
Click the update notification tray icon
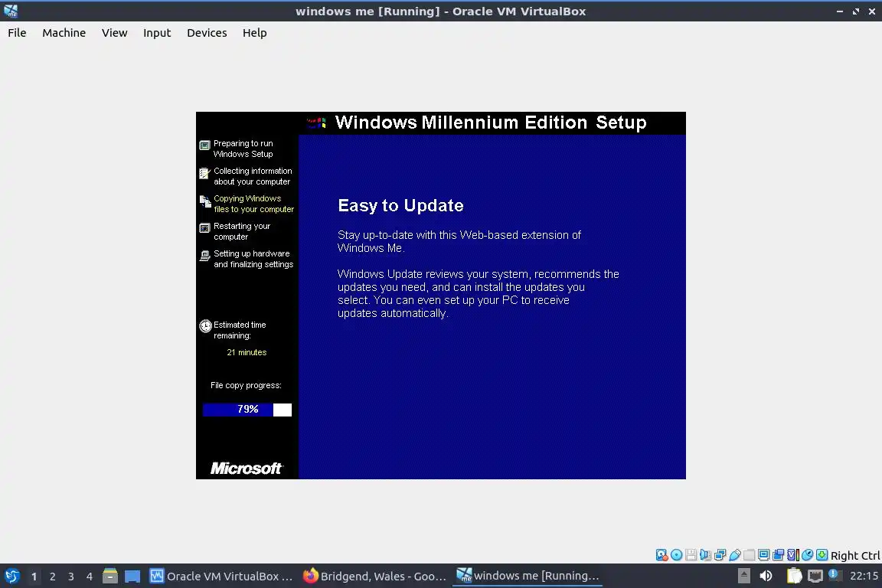(x=835, y=575)
